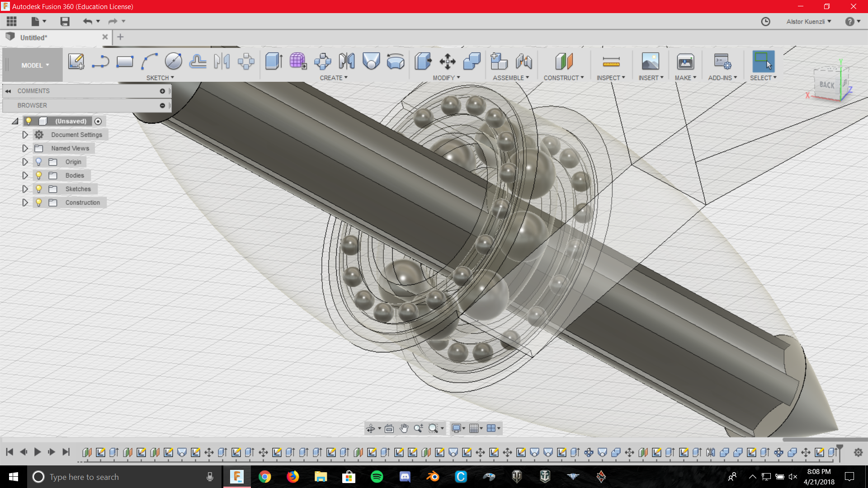Activate the Select tool icon
This screenshot has height=488, width=868.
[763, 61]
